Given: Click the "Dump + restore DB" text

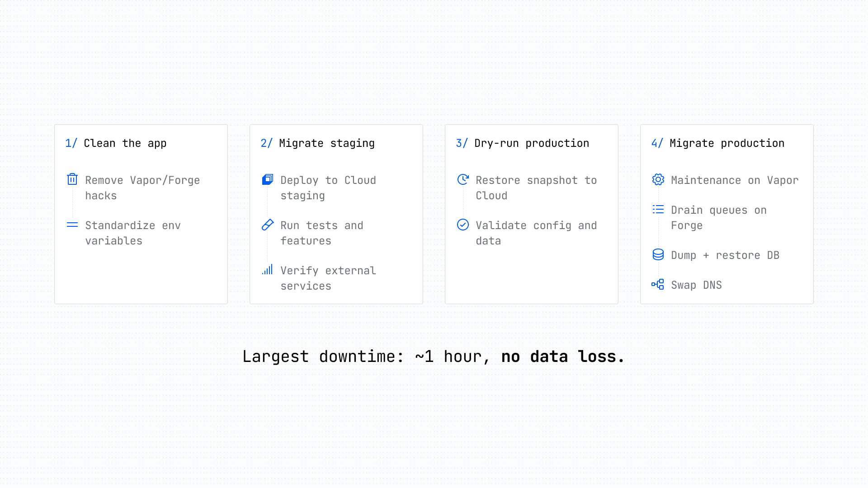Looking at the screenshot, I should coord(725,255).
